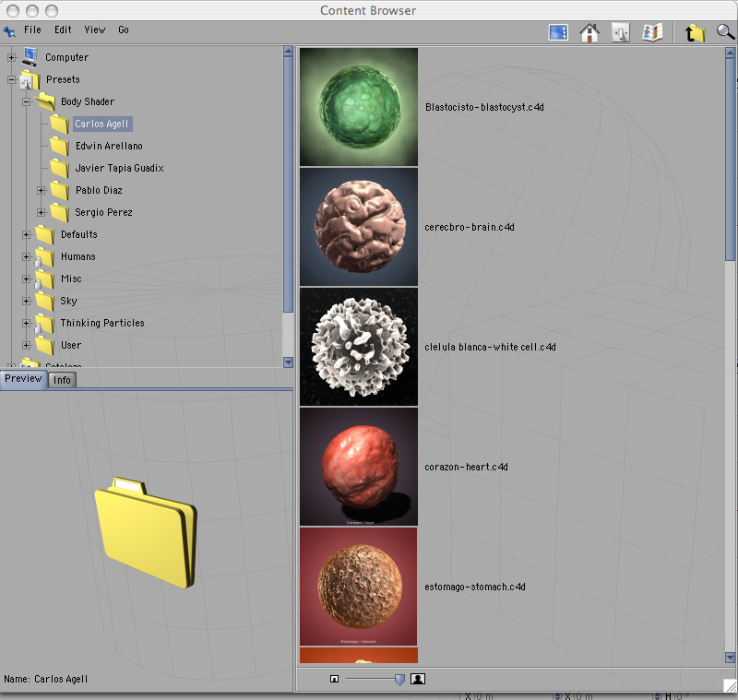Open the Edit menu
Image resolution: width=738 pixels, height=700 pixels.
(x=63, y=30)
